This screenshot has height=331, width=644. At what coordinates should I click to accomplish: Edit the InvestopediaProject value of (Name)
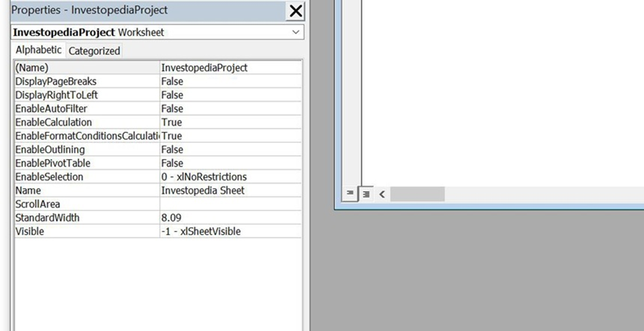(230, 68)
